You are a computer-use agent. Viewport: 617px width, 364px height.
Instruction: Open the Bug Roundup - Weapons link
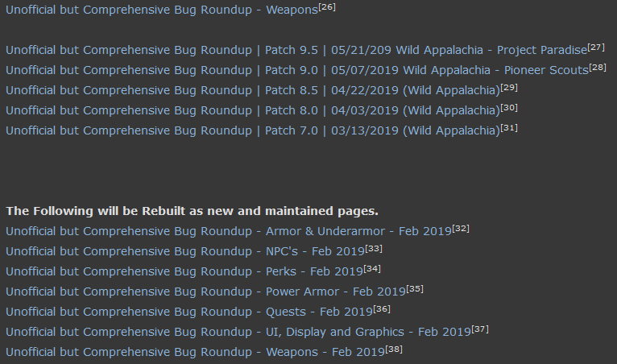click(x=162, y=10)
